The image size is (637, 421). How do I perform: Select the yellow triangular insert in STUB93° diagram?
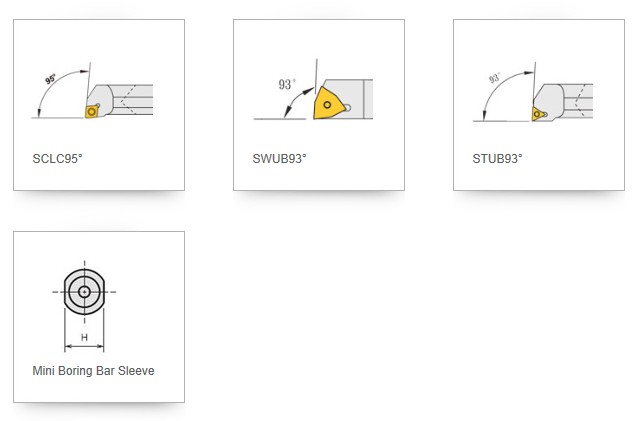click(x=539, y=114)
